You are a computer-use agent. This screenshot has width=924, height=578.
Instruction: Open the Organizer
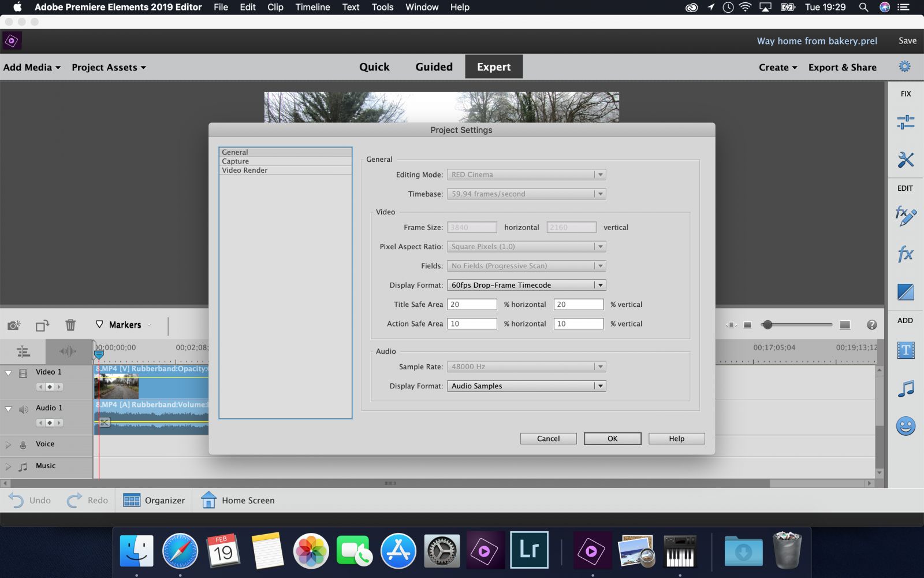154,500
